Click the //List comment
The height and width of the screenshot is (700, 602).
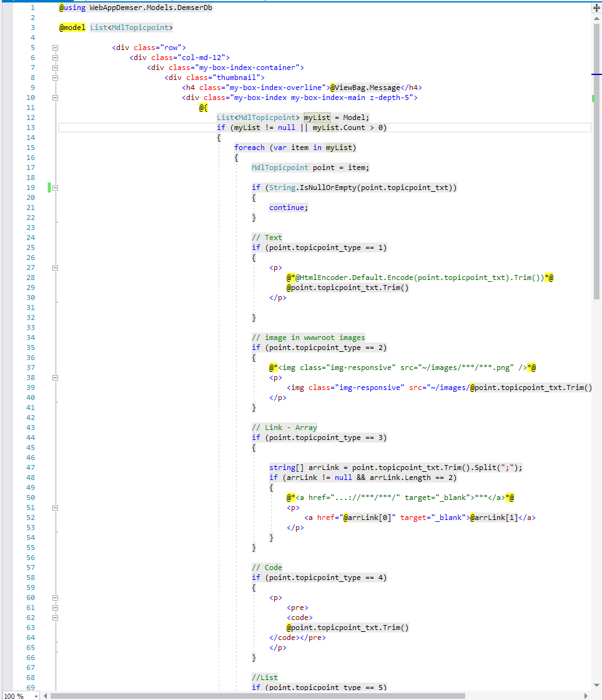point(264,677)
